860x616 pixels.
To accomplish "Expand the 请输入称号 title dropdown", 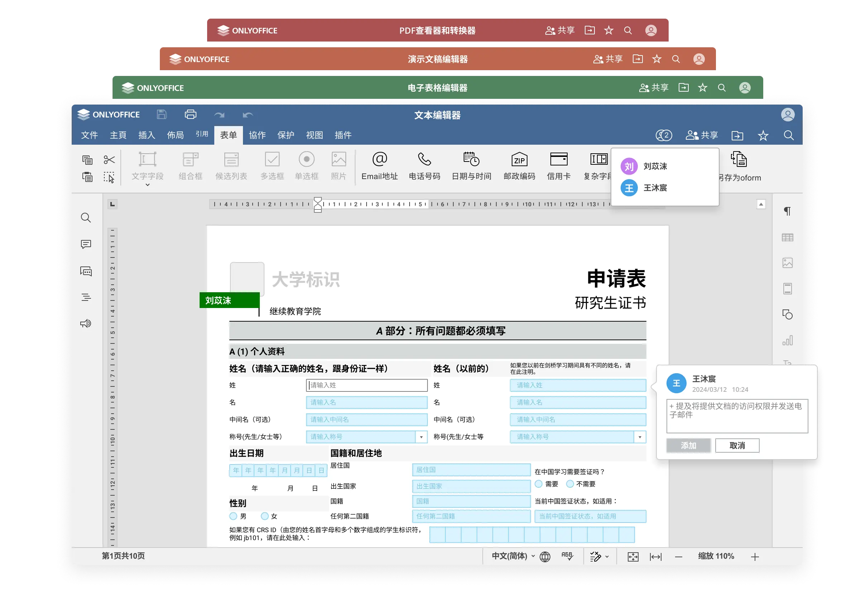I will (x=421, y=437).
